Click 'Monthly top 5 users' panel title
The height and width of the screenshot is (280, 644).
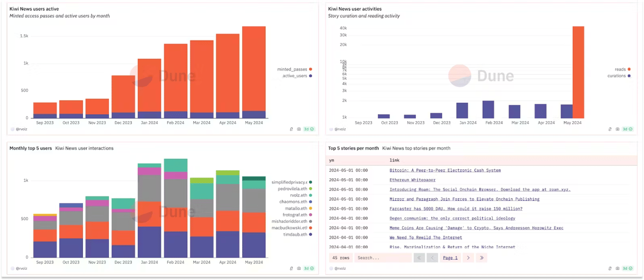tap(31, 148)
